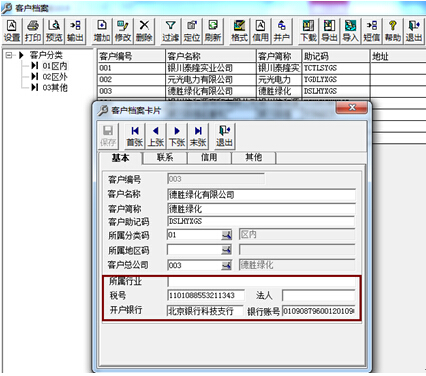Click the 删除 delete icon
The width and height of the screenshot is (426, 376).
(x=144, y=31)
